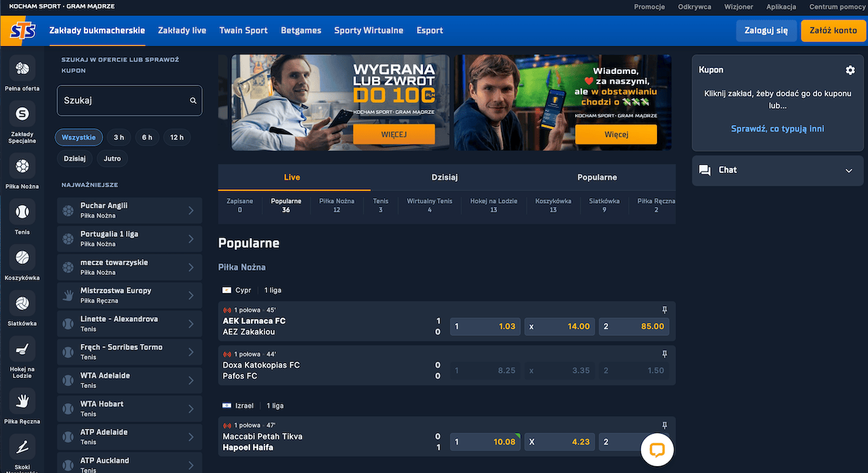The width and height of the screenshot is (868, 473).
Task: Select Siatkówka sidebar icon
Action: tap(22, 303)
